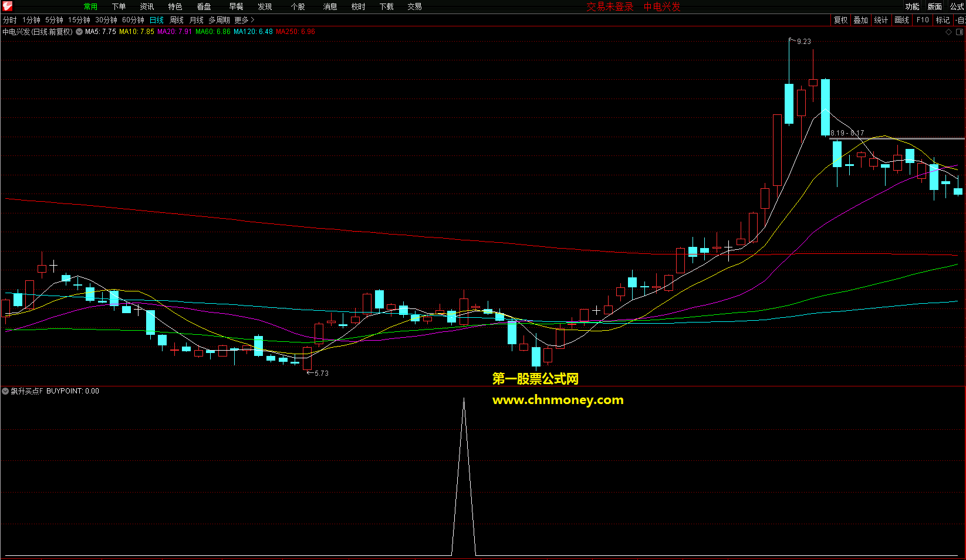
Task: Expand the 更多 periods list
Action: (x=244, y=20)
